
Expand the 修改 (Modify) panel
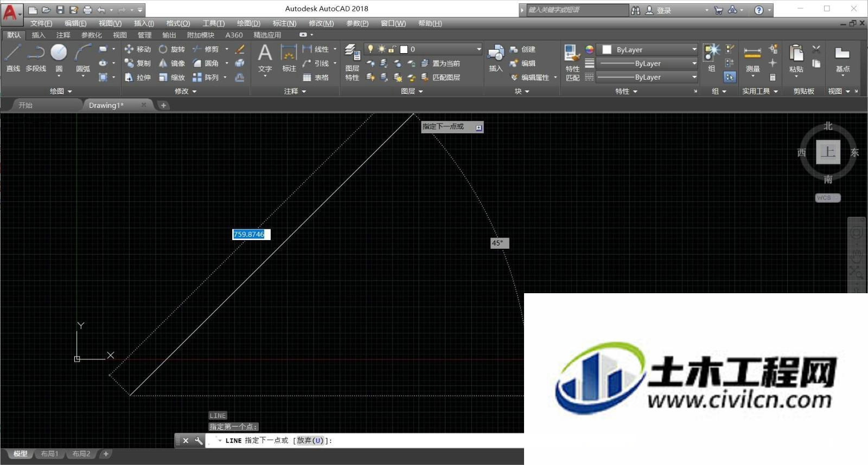coord(186,91)
